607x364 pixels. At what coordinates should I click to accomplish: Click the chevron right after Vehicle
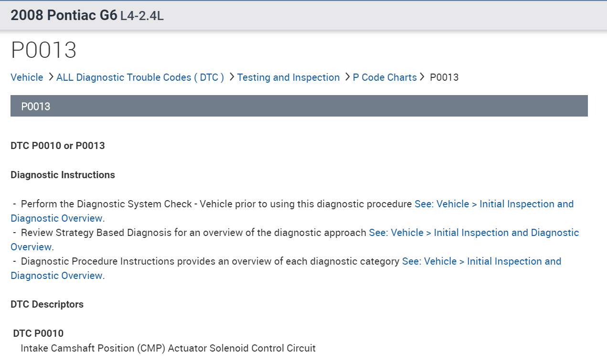50,77
